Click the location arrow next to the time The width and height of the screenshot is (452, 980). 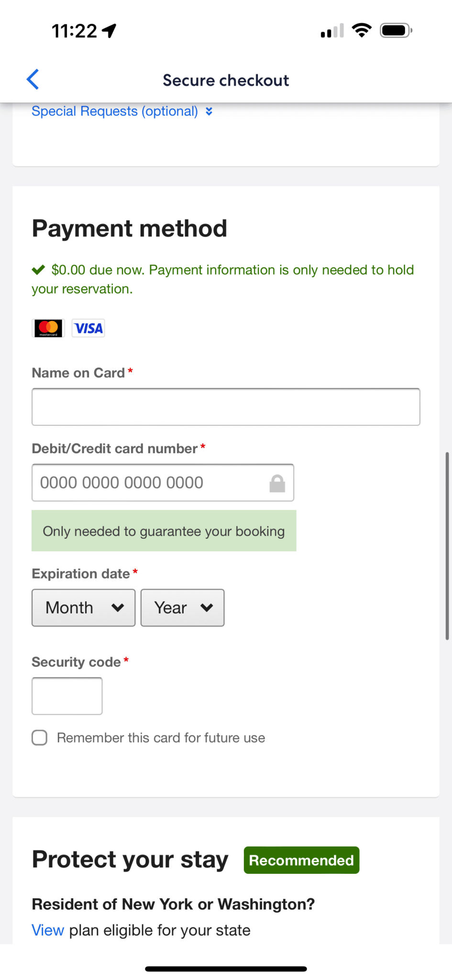coord(109,30)
